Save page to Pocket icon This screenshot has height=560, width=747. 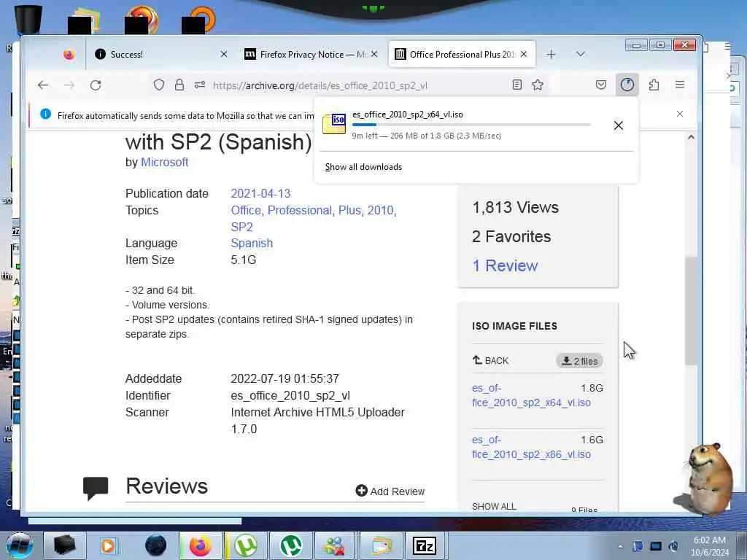pos(601,85)
